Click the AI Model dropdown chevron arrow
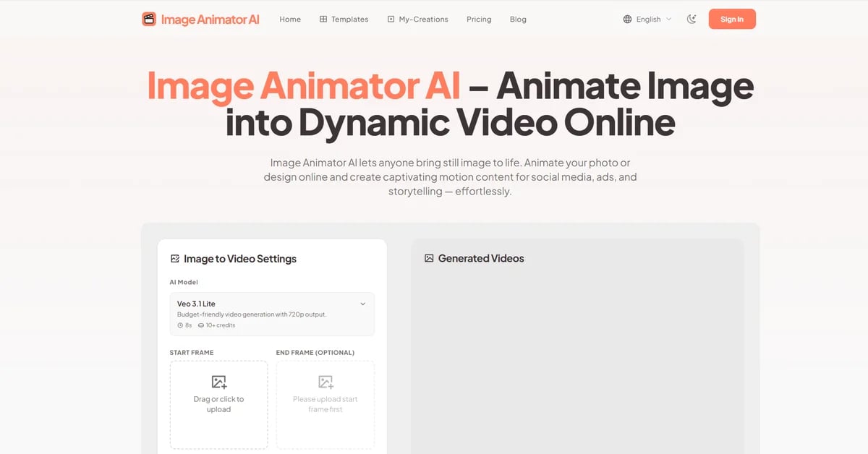The height and width of the screenshot is (454, 868). click(x=363, y=304)
